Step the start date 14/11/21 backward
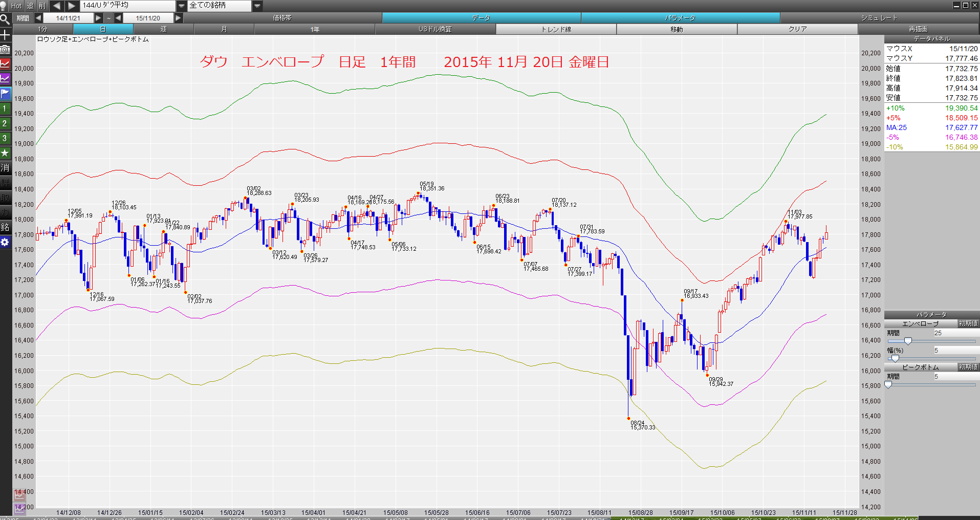 click(38, 18)
